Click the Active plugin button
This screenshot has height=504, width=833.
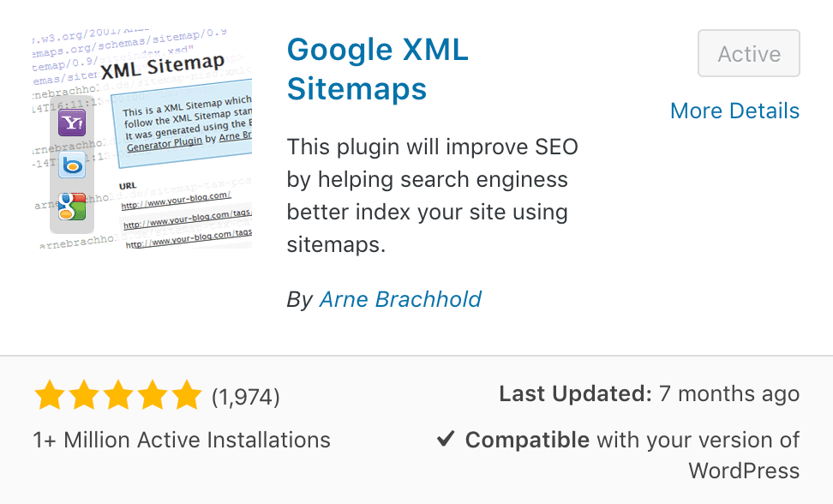click(x=748, y=53)
